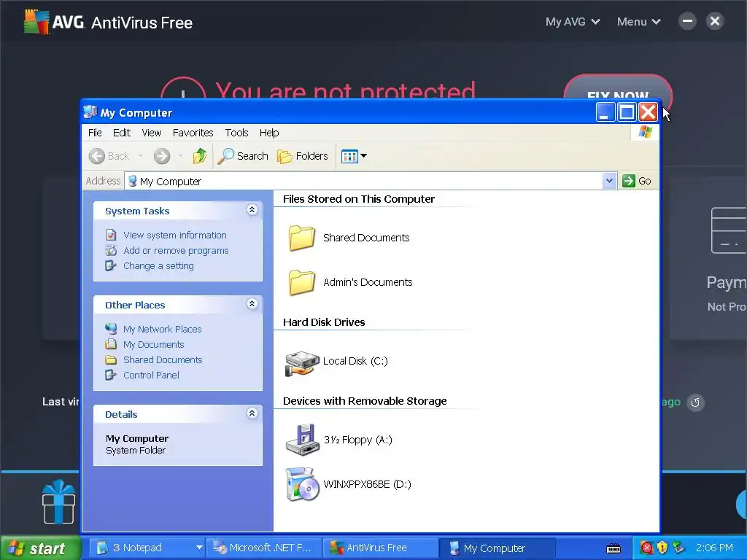Open the My AVG dropdown in AVG window
This screenshot has width=747, height=560.
point(573,22)
